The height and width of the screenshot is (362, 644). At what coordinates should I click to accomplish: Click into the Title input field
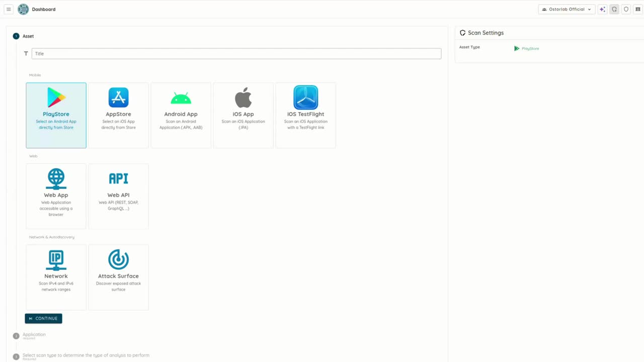(236, 53)
